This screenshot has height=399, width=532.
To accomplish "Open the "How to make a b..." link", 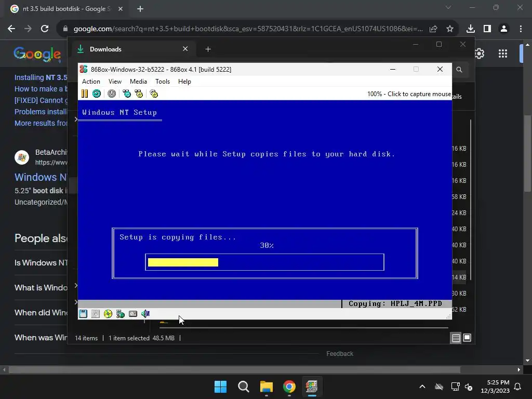I will pyautogui.click(x=41, y=89).
